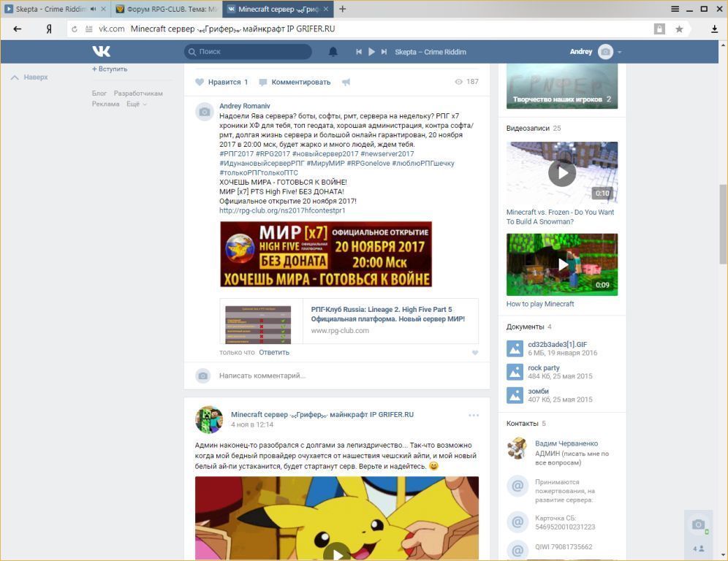Focus the Поиск search field

pos(248,52)
